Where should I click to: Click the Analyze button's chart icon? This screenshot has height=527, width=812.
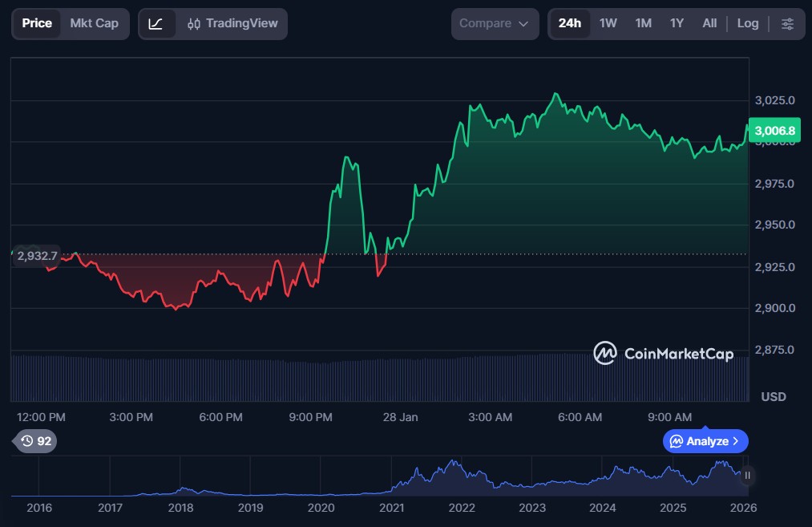coord(676,441)
